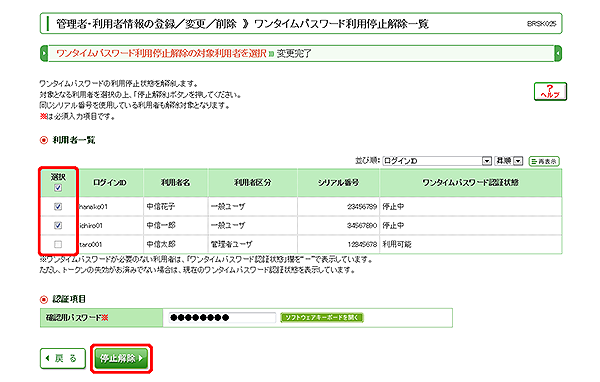Click serial number 34567890

pos(362,225)
